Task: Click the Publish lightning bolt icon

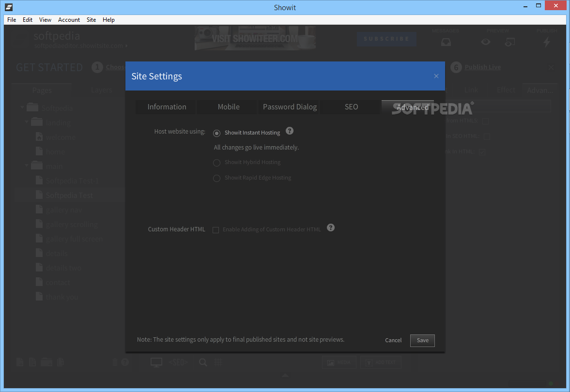Action: [x=546, y=43]
